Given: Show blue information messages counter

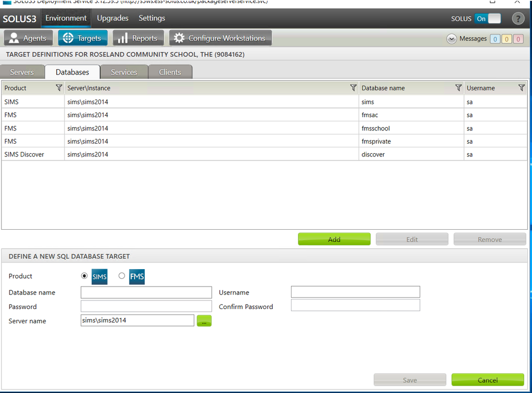Looking at the screenshot, I should coord(495,39).
